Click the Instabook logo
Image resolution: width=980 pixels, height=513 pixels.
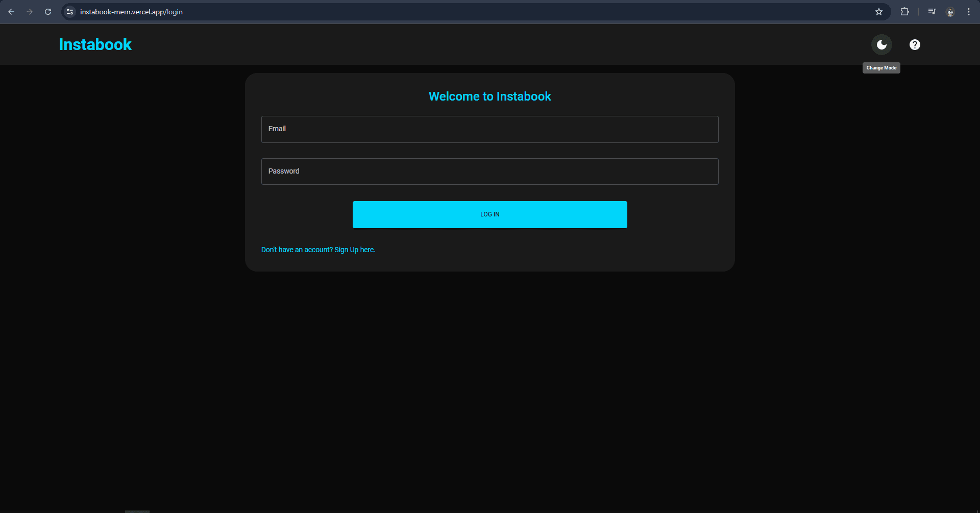click(x=95, y=44)
